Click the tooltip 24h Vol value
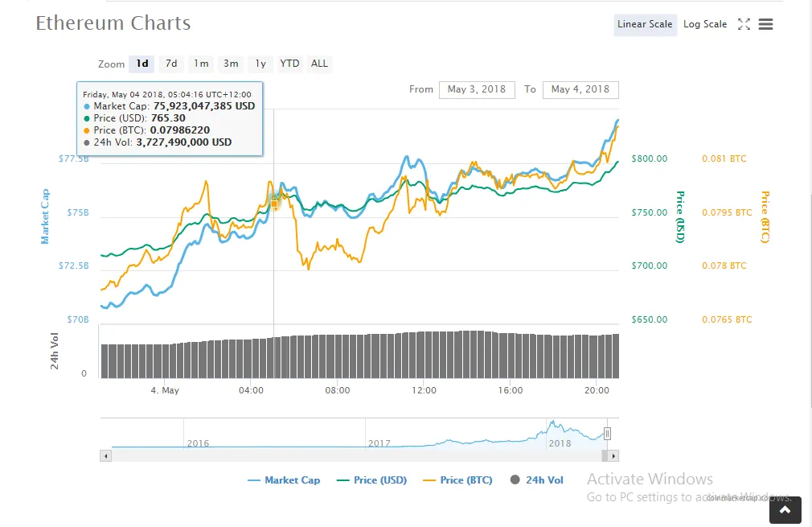Image resolution: width=812 pixels, height=527 pixels. tap(184, 142)
